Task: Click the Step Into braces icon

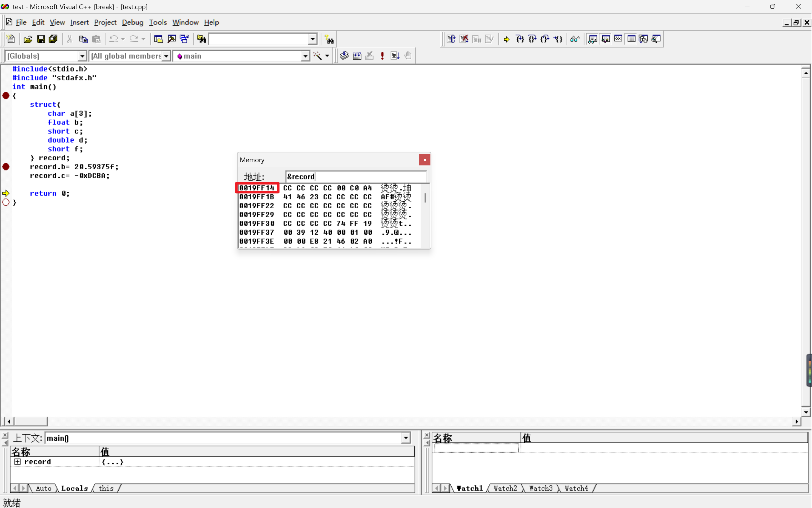Action: point(520,39)
